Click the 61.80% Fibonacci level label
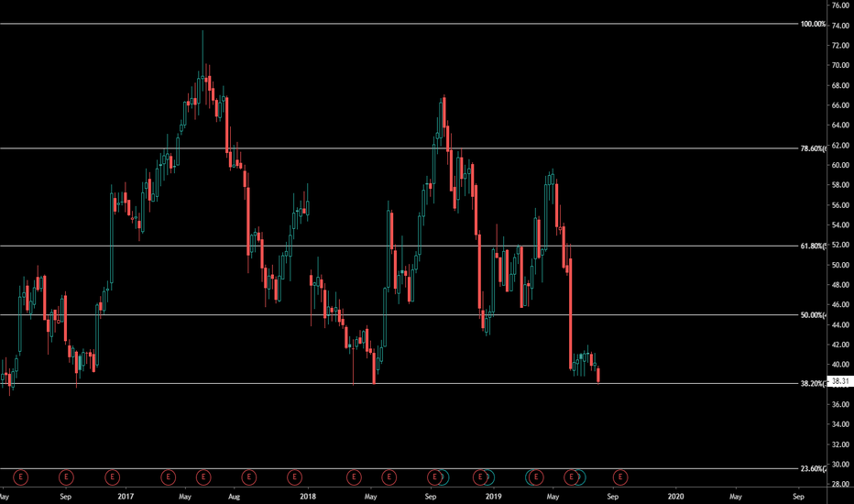 (x=814, y=246)
